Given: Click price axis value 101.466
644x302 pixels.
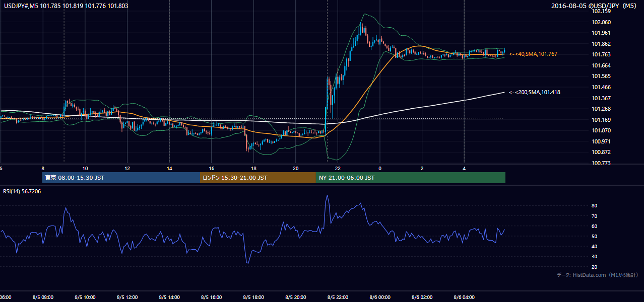Looking at the screenshot, I should [x=601, y=87].
